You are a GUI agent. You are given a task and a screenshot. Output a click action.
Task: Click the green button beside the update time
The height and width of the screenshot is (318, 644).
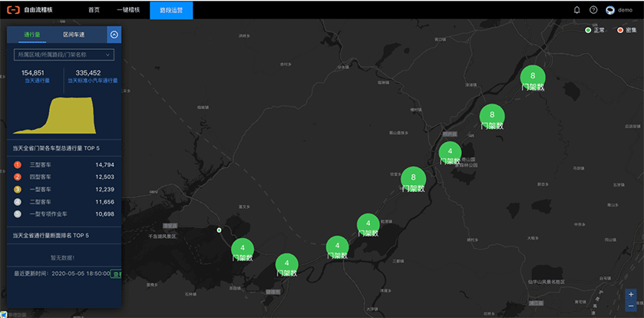click(117, 273)
